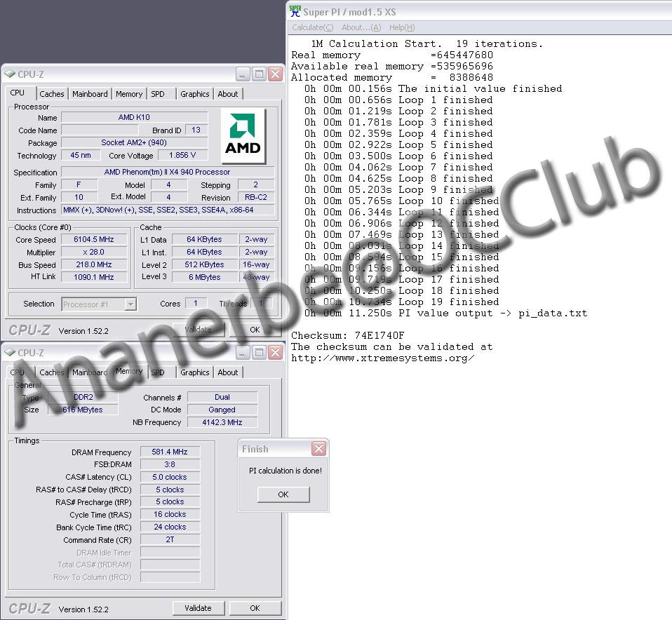The width and height of the screenshot is (672, 620).
Task: Click the CAS# Latency value 5.0 clocks
Action: 170,477
